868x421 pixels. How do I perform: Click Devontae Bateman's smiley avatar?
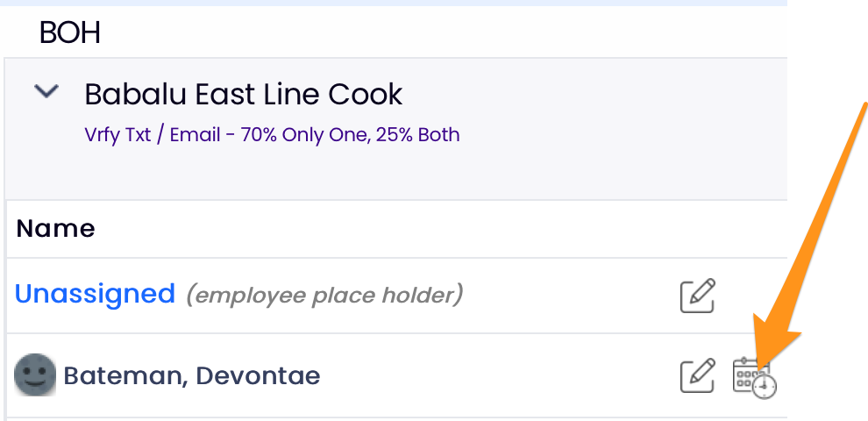(35, 375)
